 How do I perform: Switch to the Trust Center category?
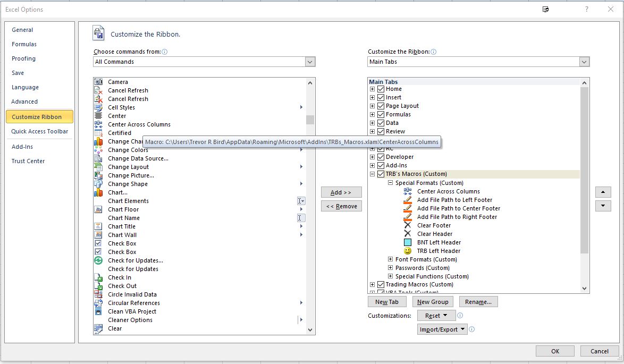(x=28, y=161)
